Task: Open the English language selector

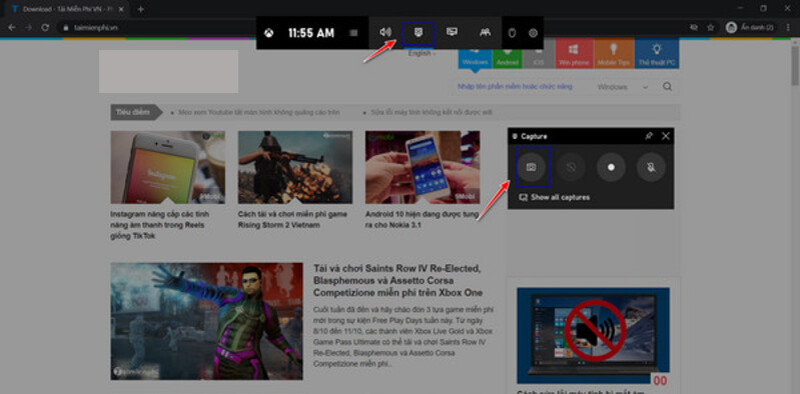Action: click(x=422, y=53)
